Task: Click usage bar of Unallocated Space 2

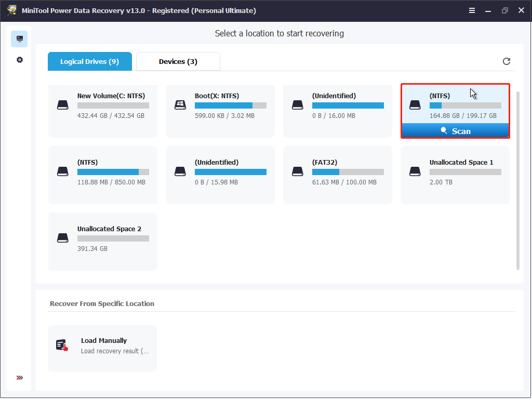Action: pyautogui.click(x=113, y=238)
